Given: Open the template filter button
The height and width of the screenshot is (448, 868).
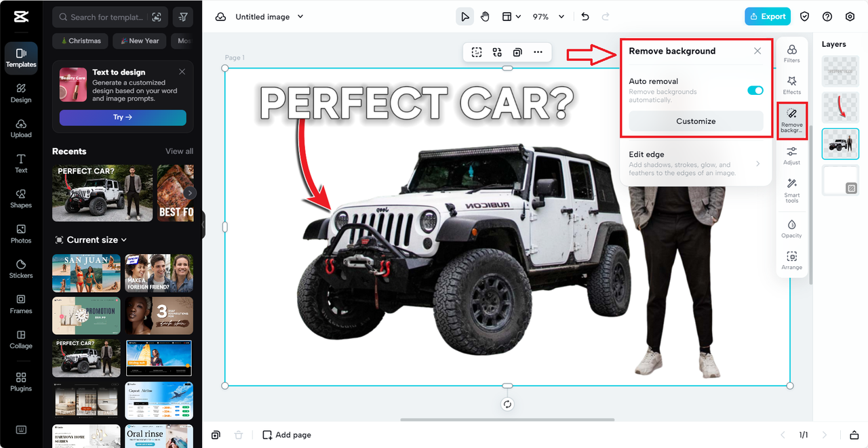Looking at the screenshot, I should [182, 17].
